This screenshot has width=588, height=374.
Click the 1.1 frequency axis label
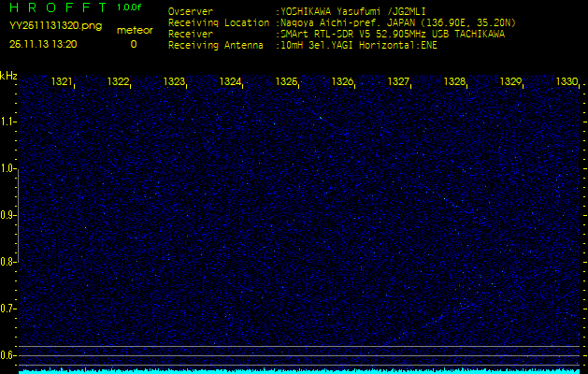[8, 122]
